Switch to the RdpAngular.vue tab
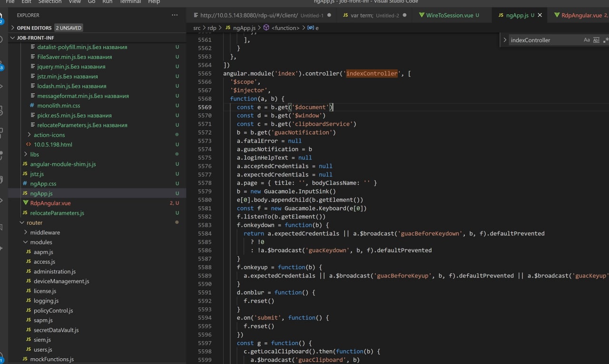 click(580, 15)
